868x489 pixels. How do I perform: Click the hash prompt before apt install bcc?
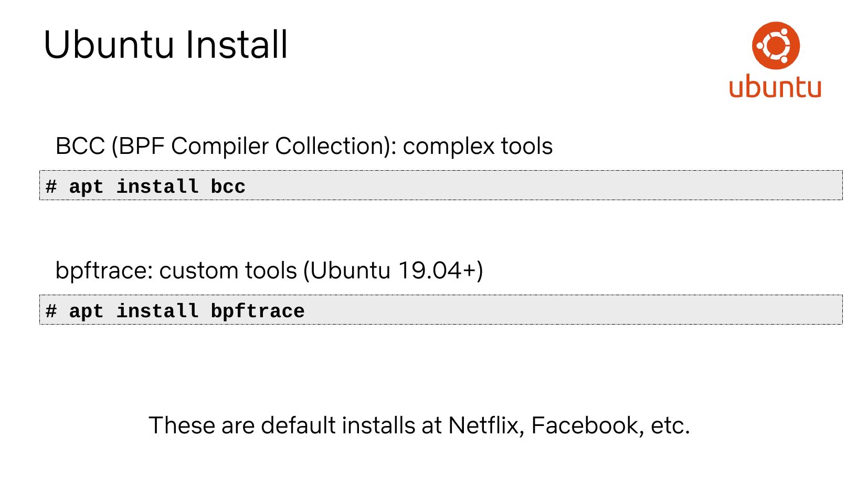51,186
